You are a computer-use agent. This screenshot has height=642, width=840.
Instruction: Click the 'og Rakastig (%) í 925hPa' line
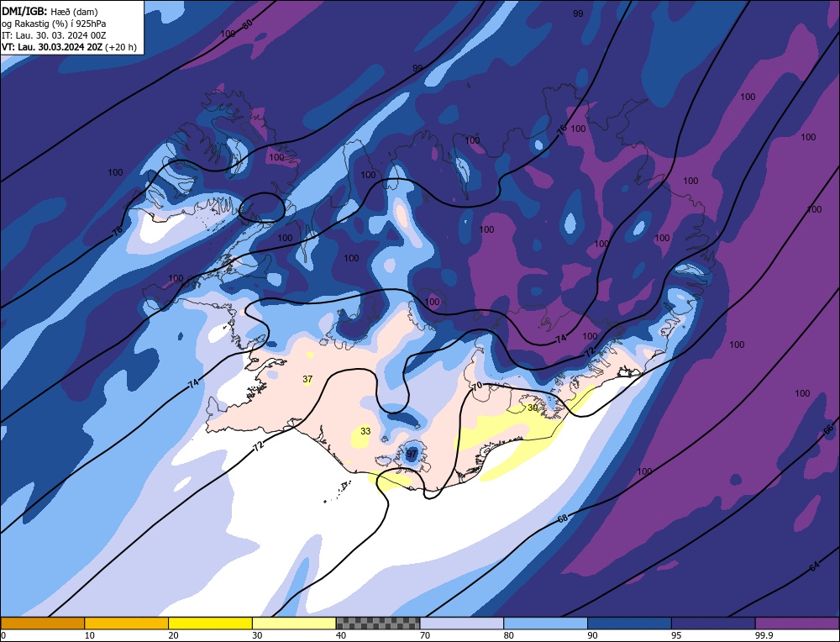pos(54,24)
